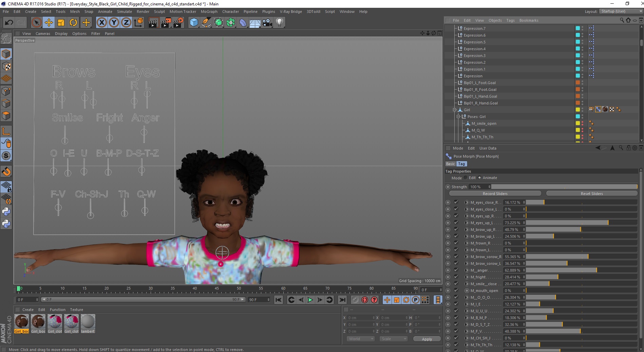
Task: Click search icon in Object Manager
Action: (x=622, y=20)
